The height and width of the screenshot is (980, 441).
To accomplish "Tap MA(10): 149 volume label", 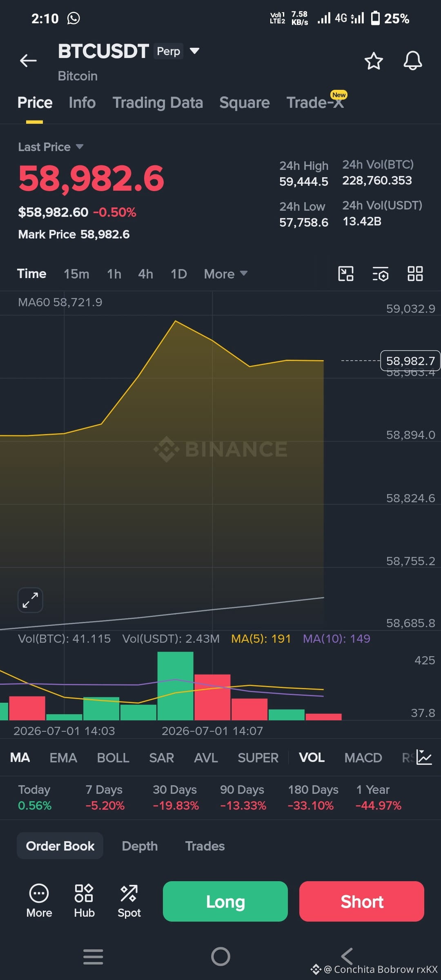I will tap(336, 639).
